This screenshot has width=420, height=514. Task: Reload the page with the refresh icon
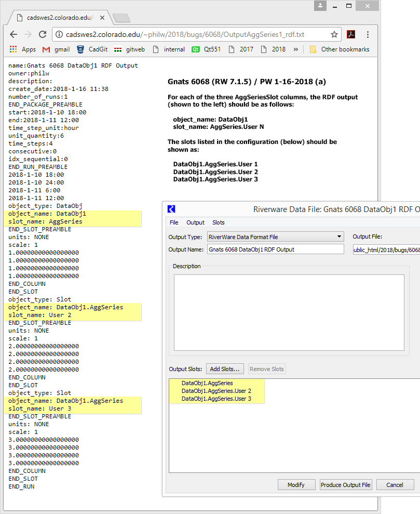pos(43,34)
